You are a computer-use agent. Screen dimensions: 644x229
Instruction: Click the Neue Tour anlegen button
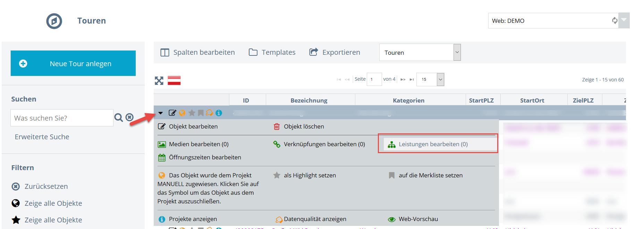point(73,63)
